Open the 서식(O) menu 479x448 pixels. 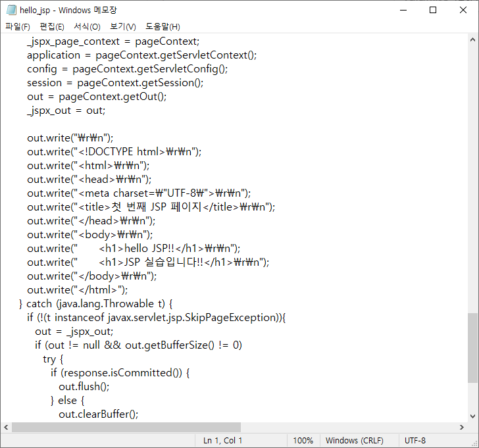click(87, 27)
